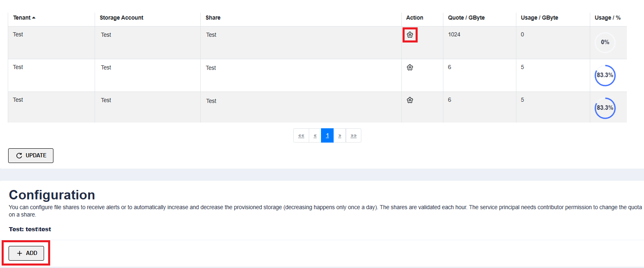Select the 1024 quota value cell
Viewport: 644px width, 268px height.
tap(454, 35)
